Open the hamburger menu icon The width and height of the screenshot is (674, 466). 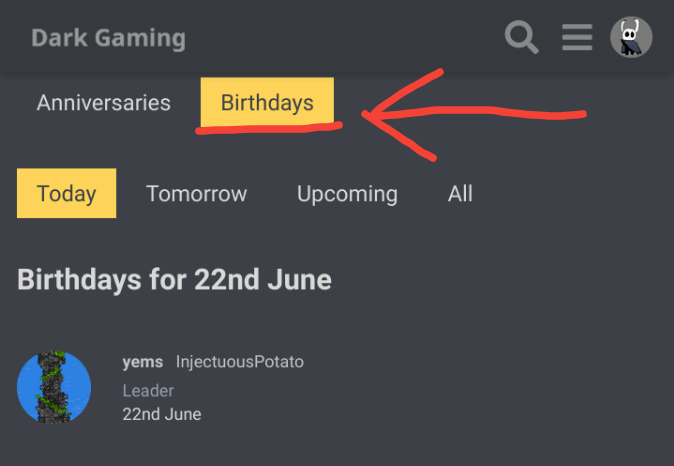pyautogui.click(x=577, y=37)
